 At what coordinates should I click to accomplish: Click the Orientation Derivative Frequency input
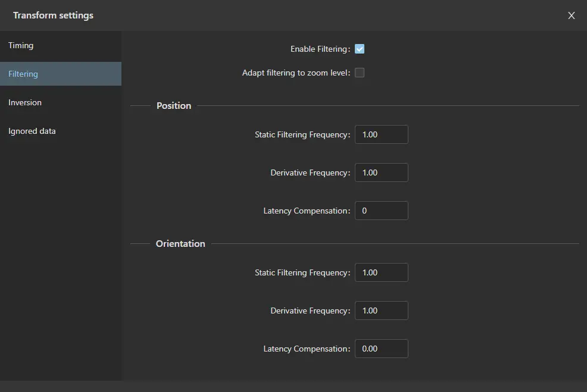pyautogui.click(x=381, y=311)
